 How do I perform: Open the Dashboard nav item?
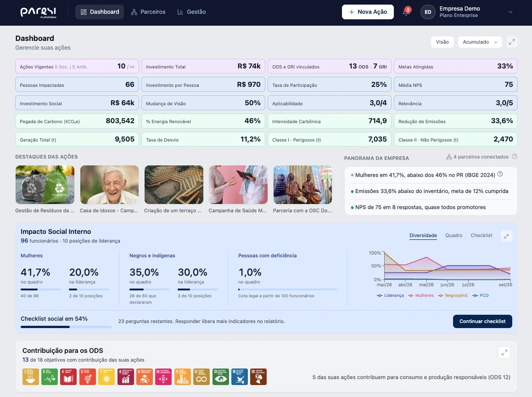point(100,12)
